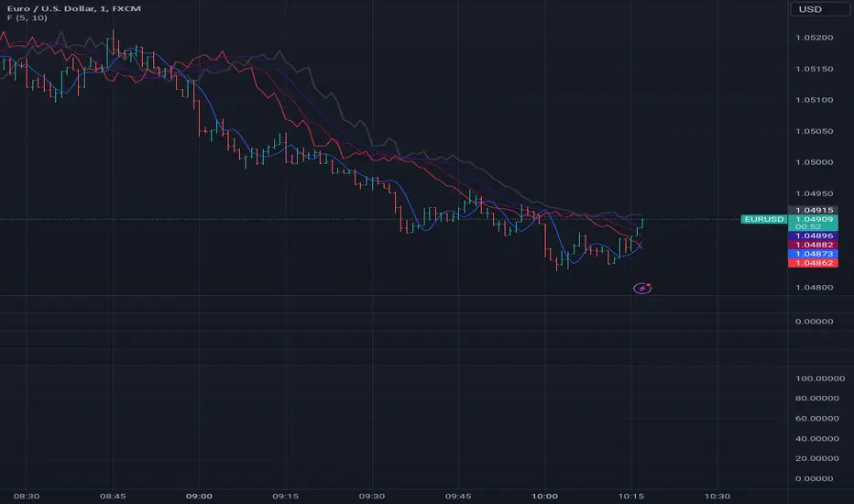Click the lightning bolt event icon
The image size is (854, 504).
pos(643,288)
